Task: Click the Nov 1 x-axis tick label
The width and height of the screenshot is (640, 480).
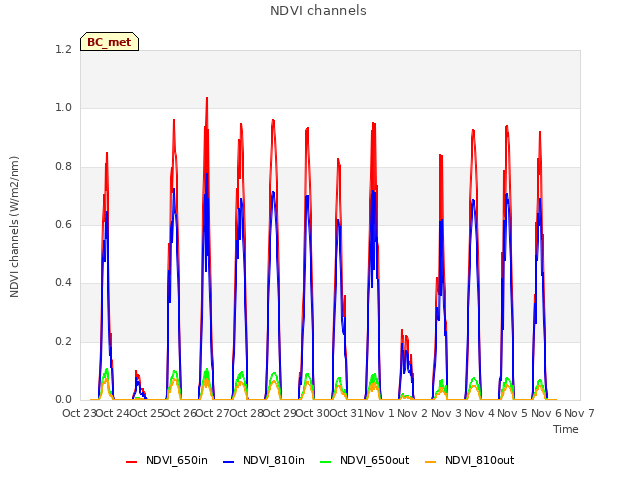Action: pos(379,413)
